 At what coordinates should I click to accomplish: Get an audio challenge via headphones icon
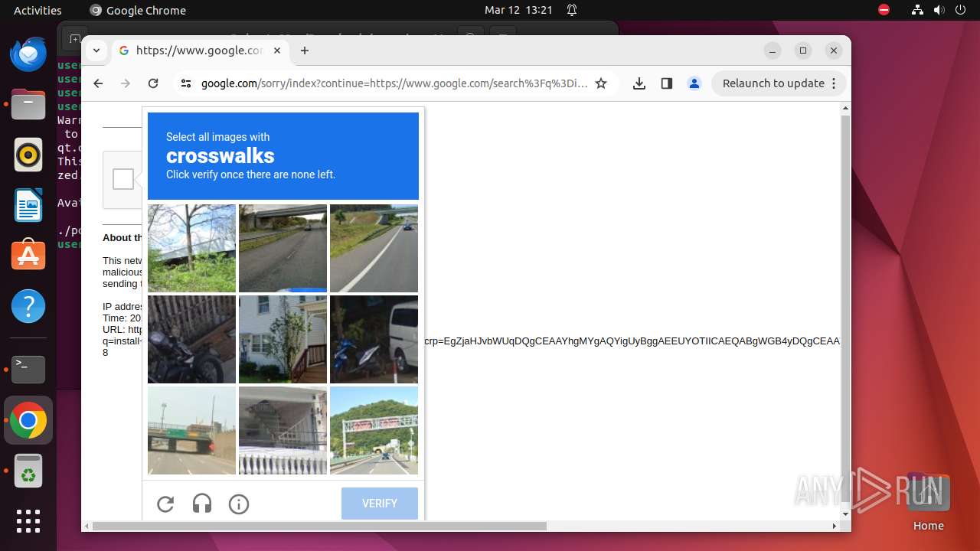pyautogui.click(x=202, y=504)
